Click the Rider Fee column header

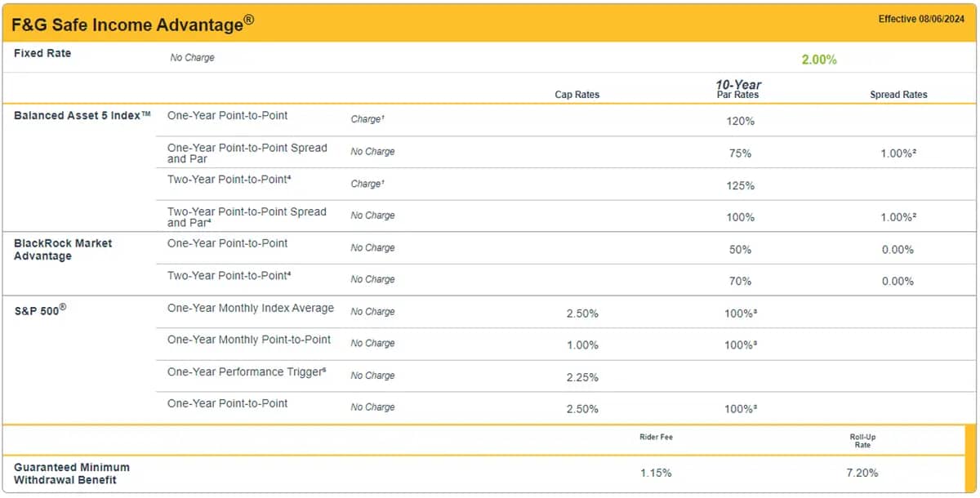tap(656, 437)
